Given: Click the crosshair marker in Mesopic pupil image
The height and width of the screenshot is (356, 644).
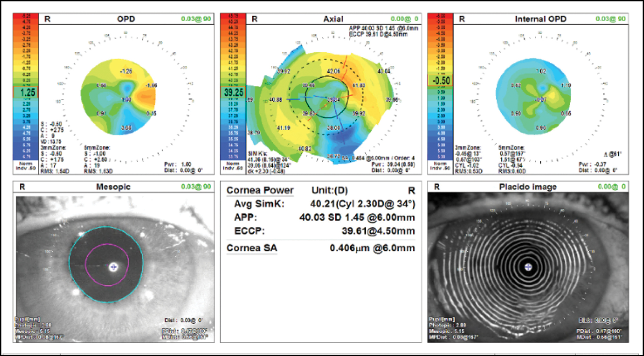Looking at the screenshot, I should click(x=113, y=267).
